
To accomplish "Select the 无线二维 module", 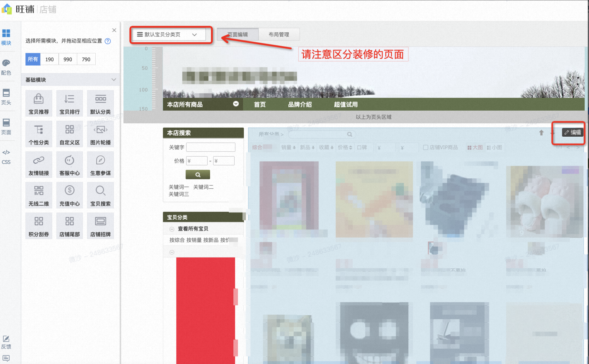I will [39, 195].
